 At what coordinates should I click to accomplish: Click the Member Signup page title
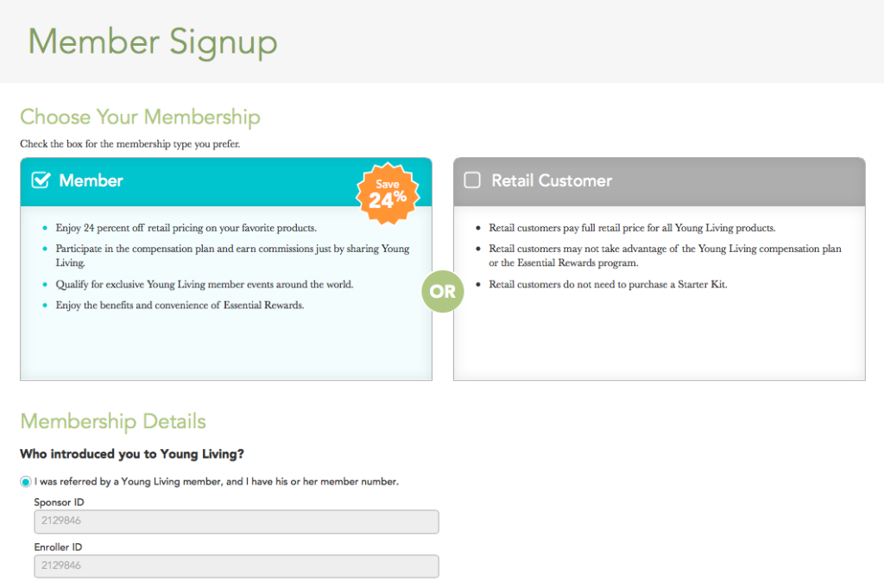coord(152,41)
